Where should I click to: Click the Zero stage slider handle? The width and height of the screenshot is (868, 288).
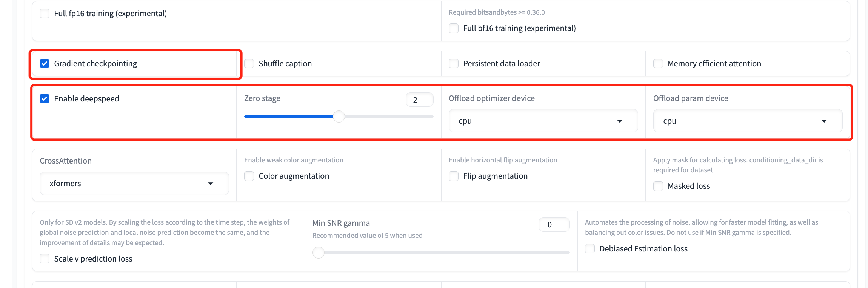point(339,116)
